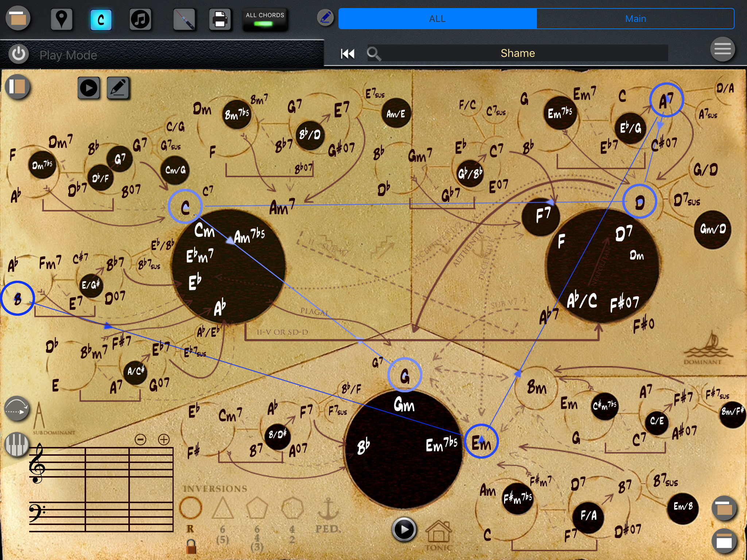Expand the sidebar panel toggle
Image resolution: width=747 pixels, height=560 pixels.
17,87
